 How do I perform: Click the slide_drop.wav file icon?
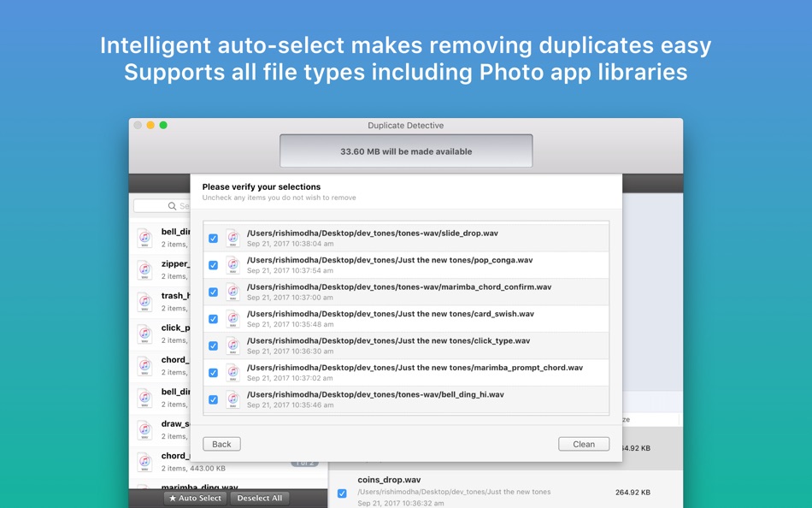(233, 238)
